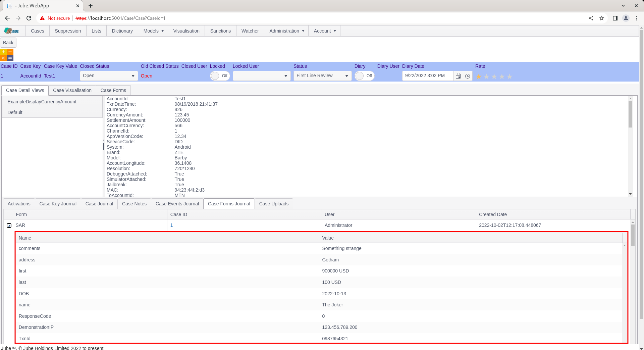Switch to Activations tab
The height and width of the screenshot is (350, 644).
pyautogui.click(x=19, y=204)
